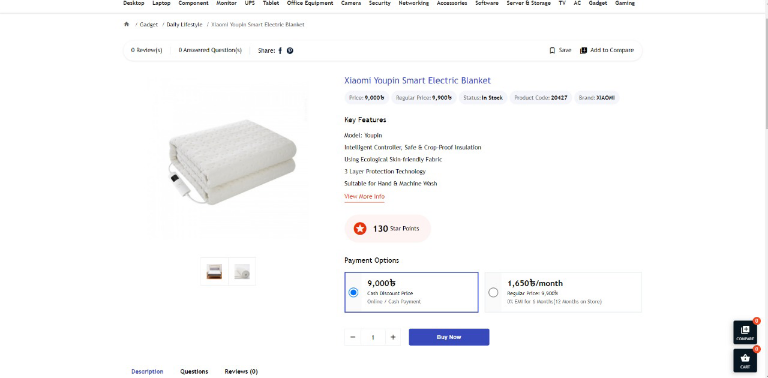768x378 pixels.
Task: Click the Buy Now button
Action: coord(449,337)
